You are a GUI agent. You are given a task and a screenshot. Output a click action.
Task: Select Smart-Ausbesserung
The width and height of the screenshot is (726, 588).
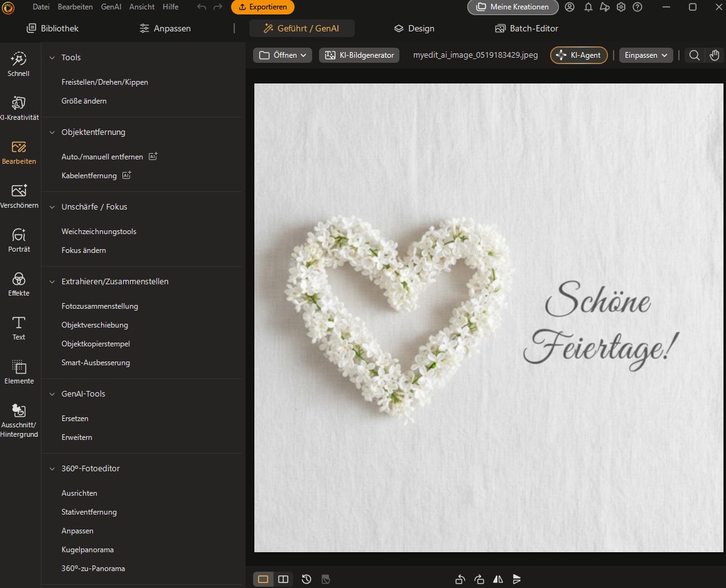(95, 363)
